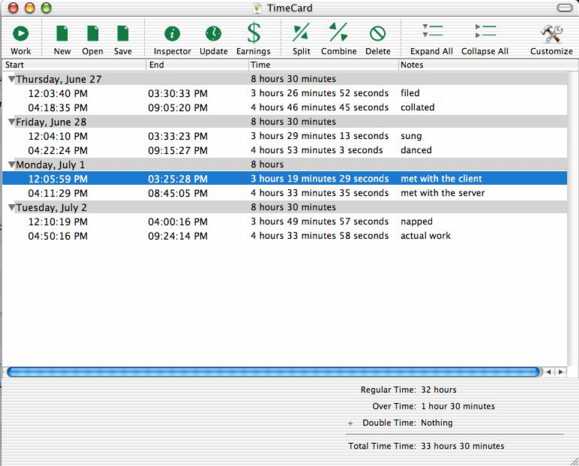Click the 'sung' note
This screenshot has height=466, width=579.
tap(411, 136)
